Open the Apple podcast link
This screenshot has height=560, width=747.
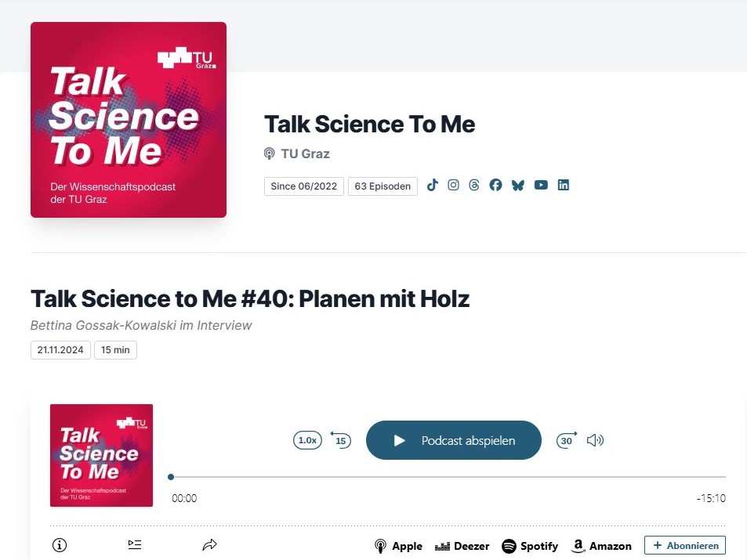398,546
